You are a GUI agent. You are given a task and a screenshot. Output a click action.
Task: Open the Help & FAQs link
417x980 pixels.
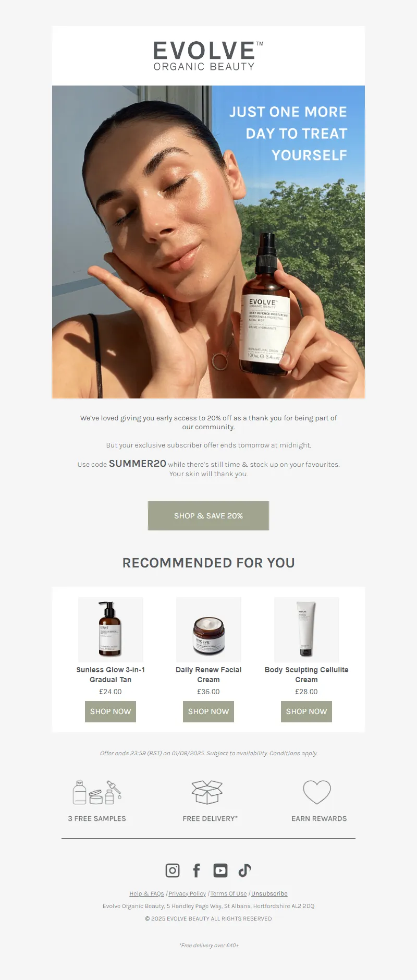point(146,893)
